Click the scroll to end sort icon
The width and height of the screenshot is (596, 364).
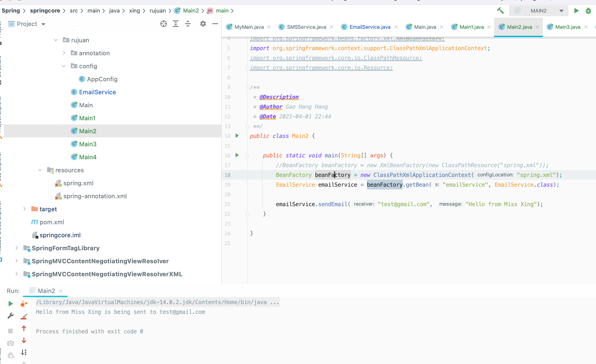(24, 352)
